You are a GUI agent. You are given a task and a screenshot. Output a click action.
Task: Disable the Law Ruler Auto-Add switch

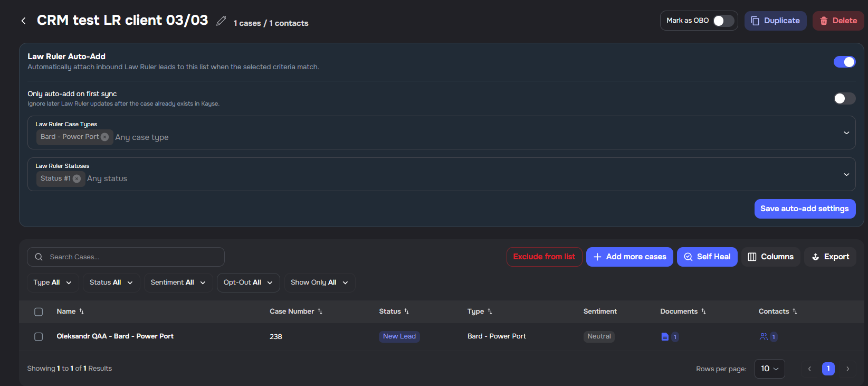coord(844,62)
